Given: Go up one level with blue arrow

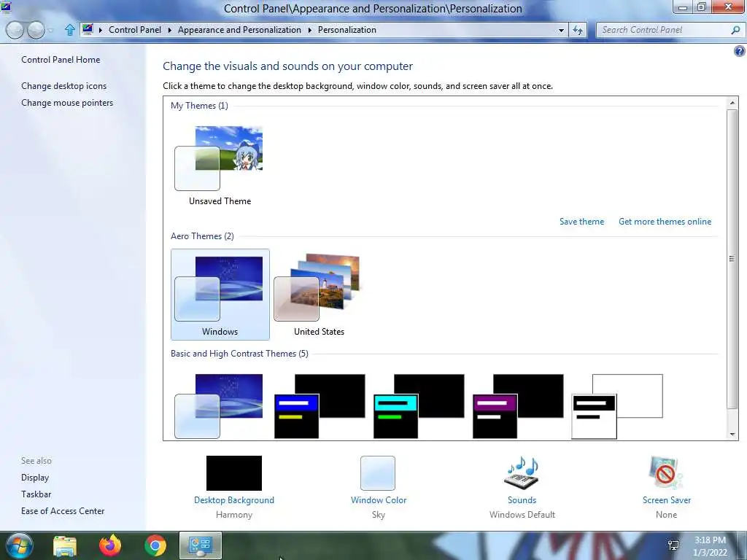Looking at the screenshot, I should [x=69, y=30].
